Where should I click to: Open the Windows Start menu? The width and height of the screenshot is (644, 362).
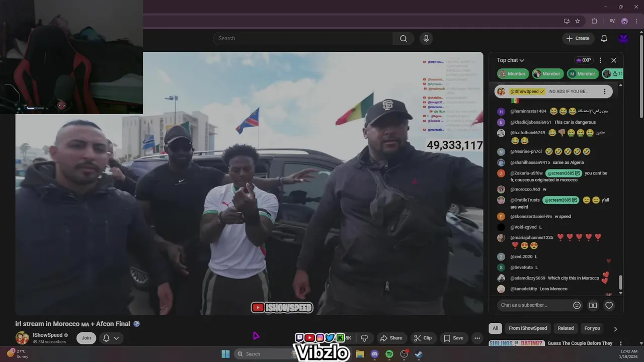pos(226,354)
